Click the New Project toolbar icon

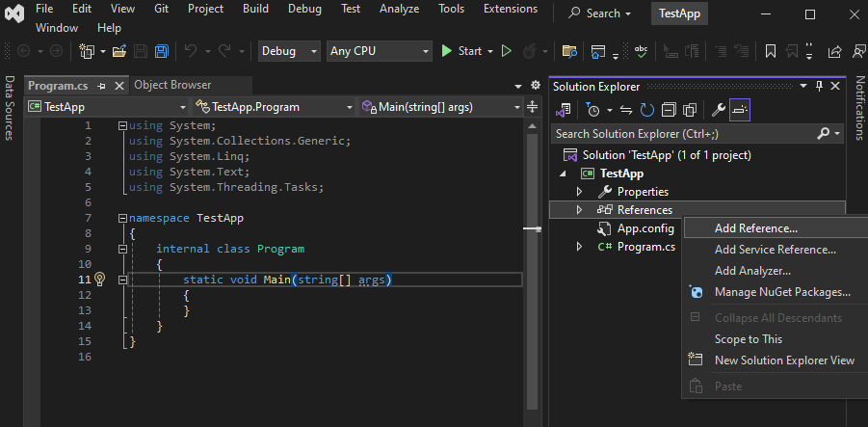[87, 51]
